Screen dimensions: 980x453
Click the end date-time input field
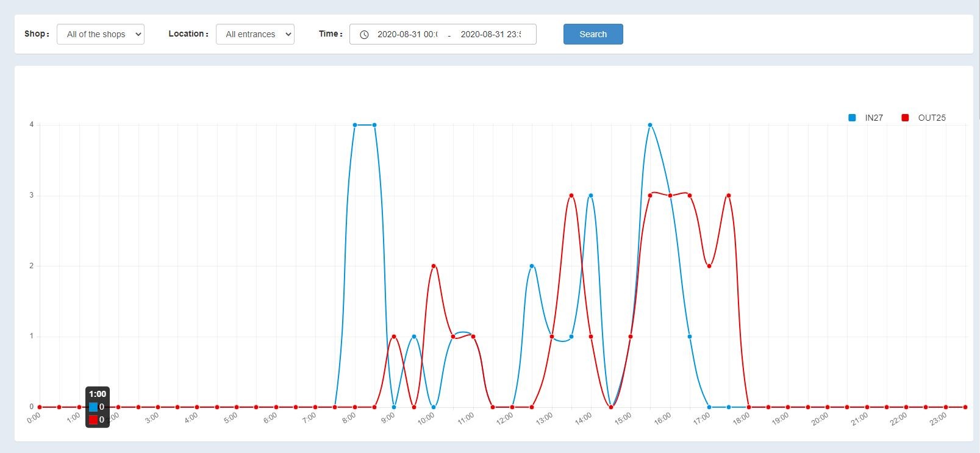(x=491, y=34)
